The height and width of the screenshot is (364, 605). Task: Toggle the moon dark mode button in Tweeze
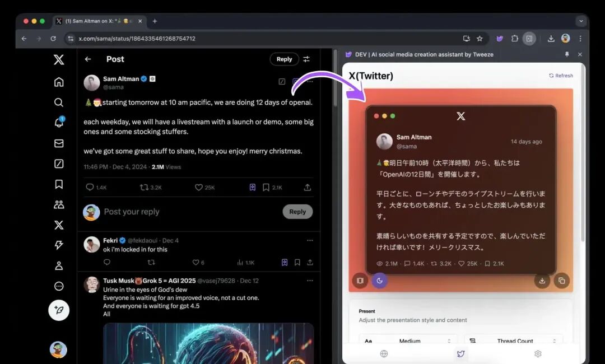(380, 281)
